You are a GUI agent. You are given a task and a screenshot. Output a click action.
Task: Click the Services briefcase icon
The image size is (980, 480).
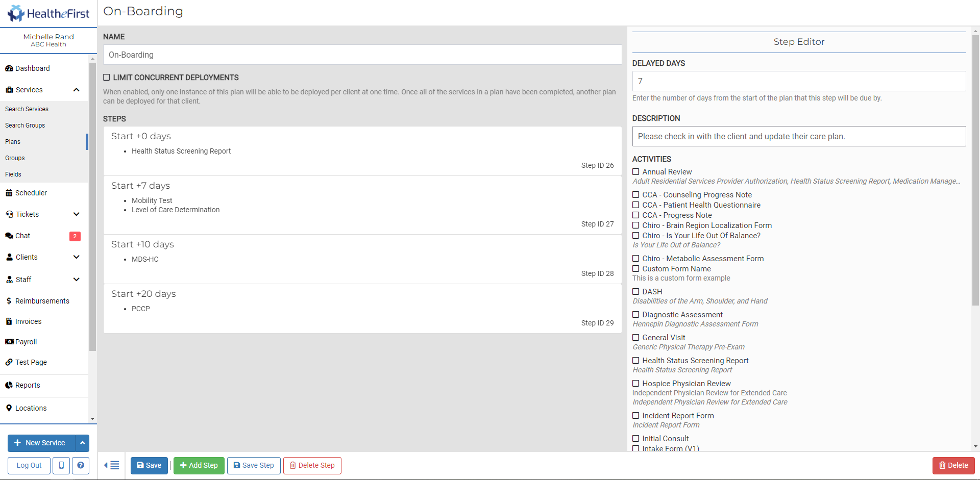click(9, 90)
